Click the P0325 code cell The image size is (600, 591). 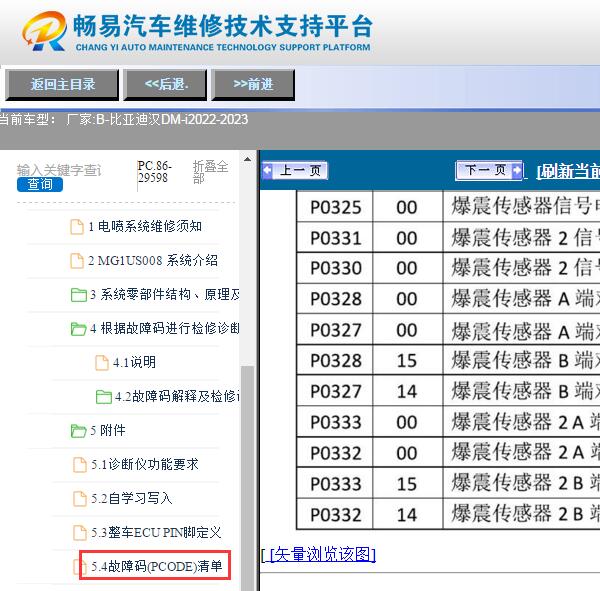(x=336, y=207)
